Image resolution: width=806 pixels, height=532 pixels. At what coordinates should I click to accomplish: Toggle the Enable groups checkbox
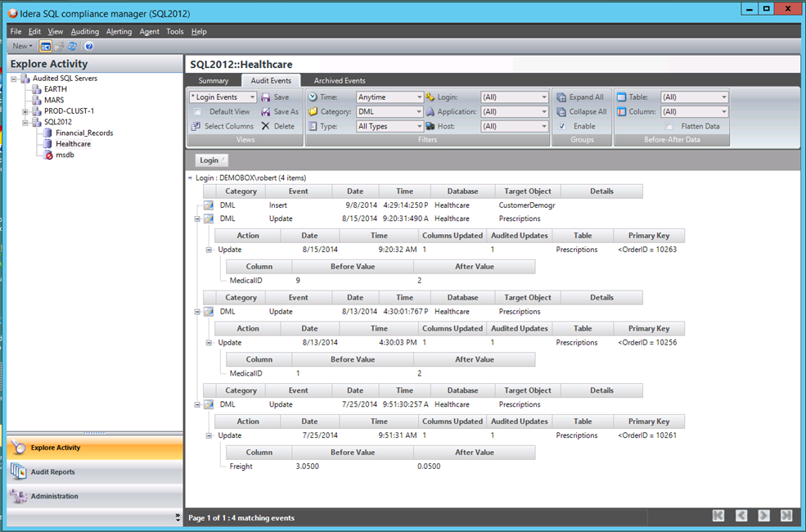click(x=561, y=126)
